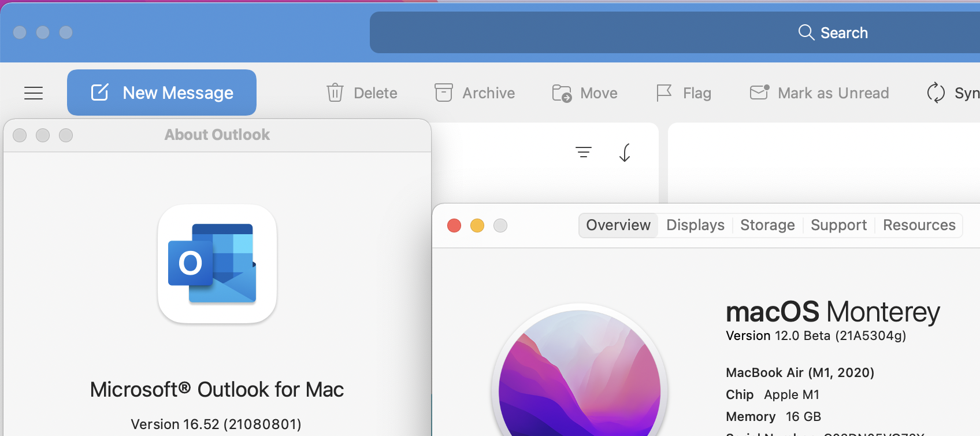The width and height of the screenshot is (980, 436).
Task: Compose with the New Message button
Action: pyautogui.click(x=162, y=93)
